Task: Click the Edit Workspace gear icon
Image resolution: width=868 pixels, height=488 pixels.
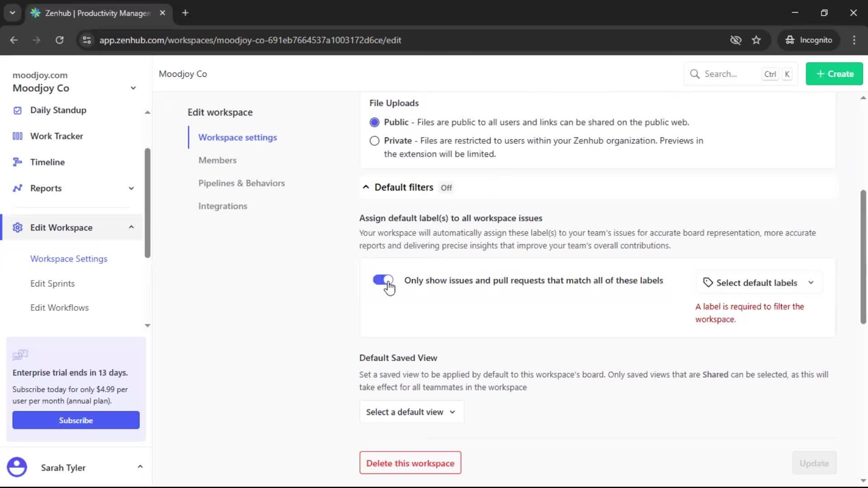Action: 18,227
